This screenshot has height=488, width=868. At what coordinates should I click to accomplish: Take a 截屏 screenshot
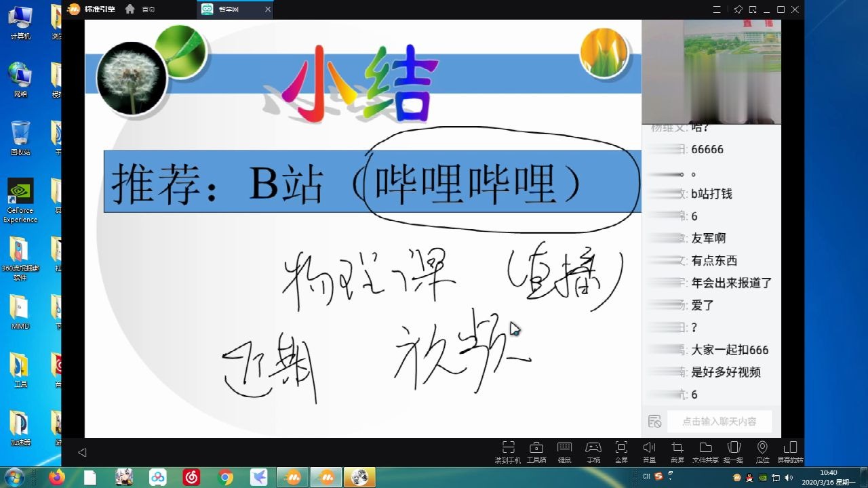tap(677, 451)
